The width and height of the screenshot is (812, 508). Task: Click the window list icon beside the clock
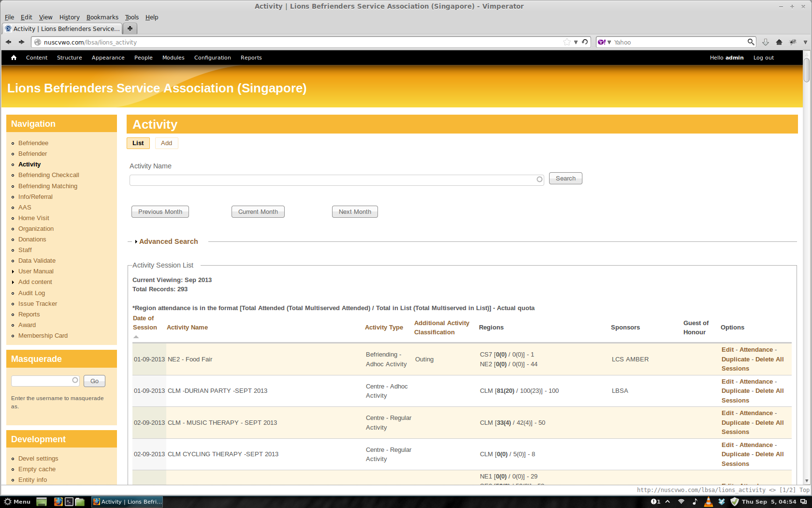coord(803,502)
